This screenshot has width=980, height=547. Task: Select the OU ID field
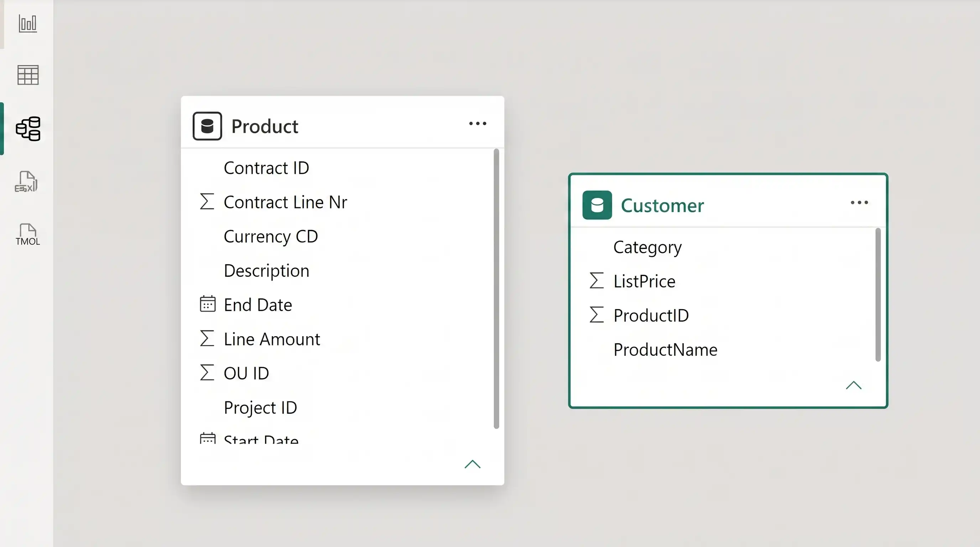coord(246,373)
